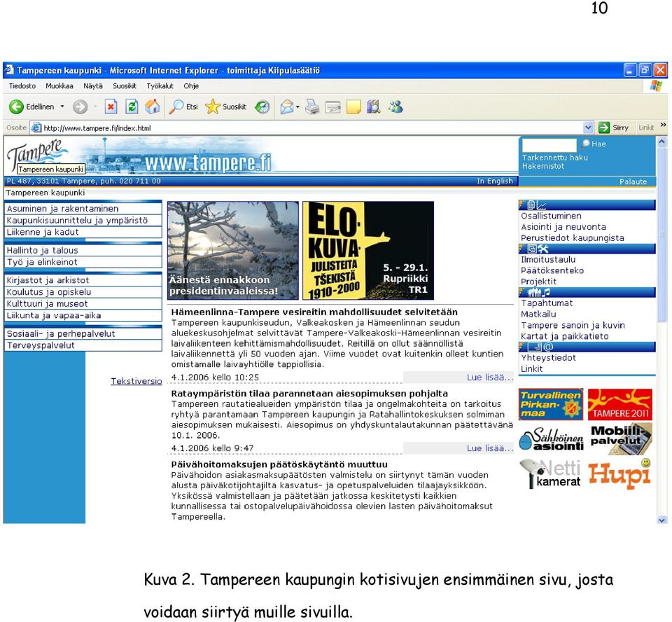This screenshot has height=622, width=672.
Task: Print the page with the printer icon
Action: (312, 106)
